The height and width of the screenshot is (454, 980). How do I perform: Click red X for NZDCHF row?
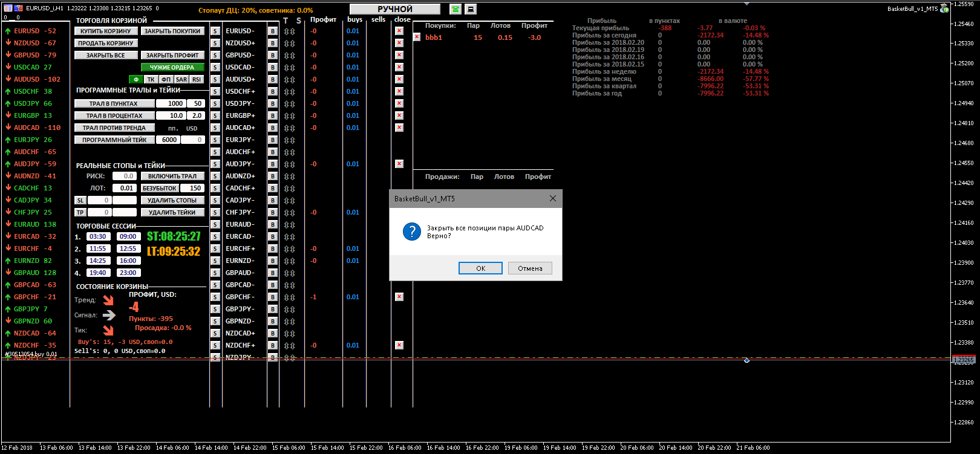coord(399,345)
